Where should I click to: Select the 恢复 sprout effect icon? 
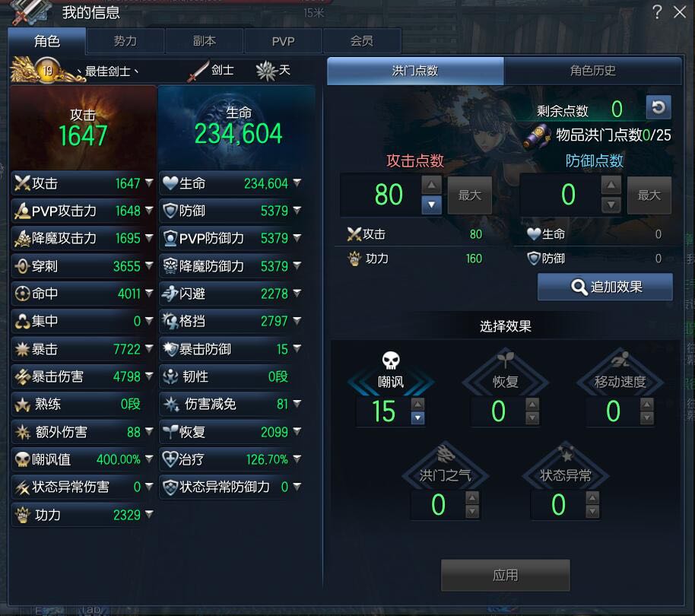(x=506, y=359)
